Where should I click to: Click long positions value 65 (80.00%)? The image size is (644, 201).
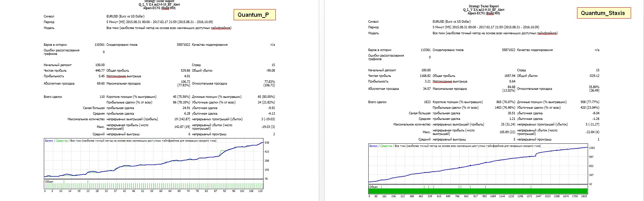[266, 97]
